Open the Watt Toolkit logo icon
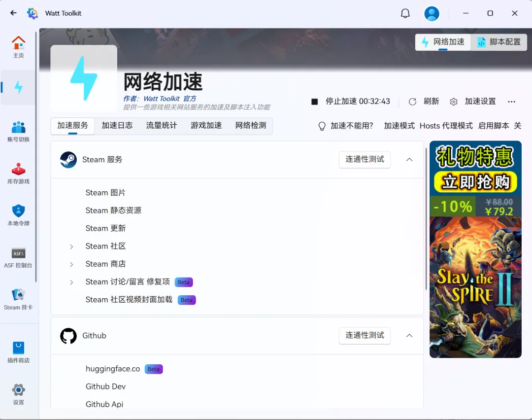532x420 pixels. tap(33, 13)
